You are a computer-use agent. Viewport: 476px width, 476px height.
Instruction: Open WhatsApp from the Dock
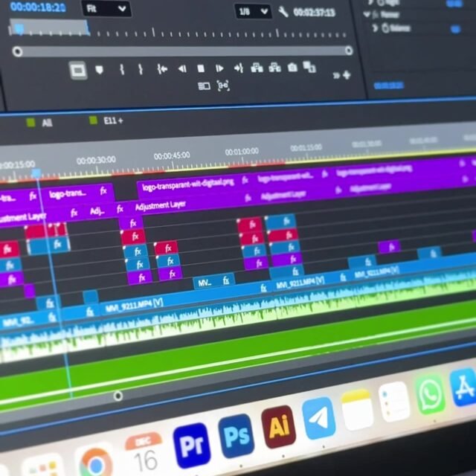pos(431,394)
